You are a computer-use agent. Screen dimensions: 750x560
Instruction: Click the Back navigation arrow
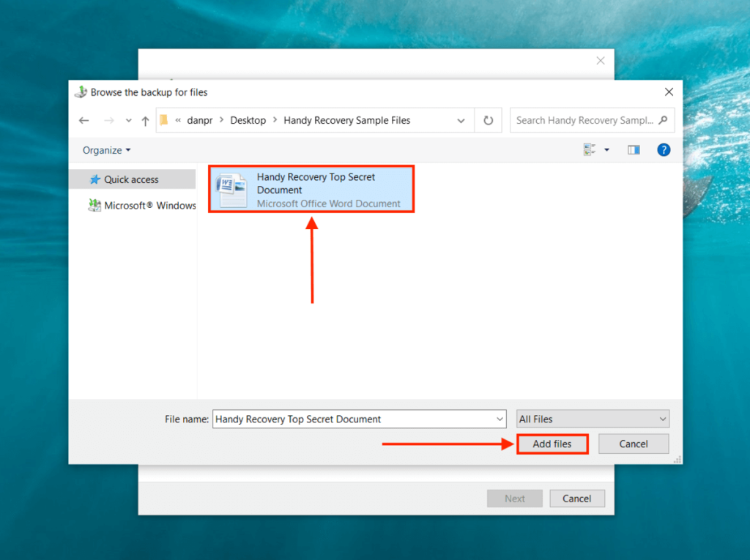(84, 119)
